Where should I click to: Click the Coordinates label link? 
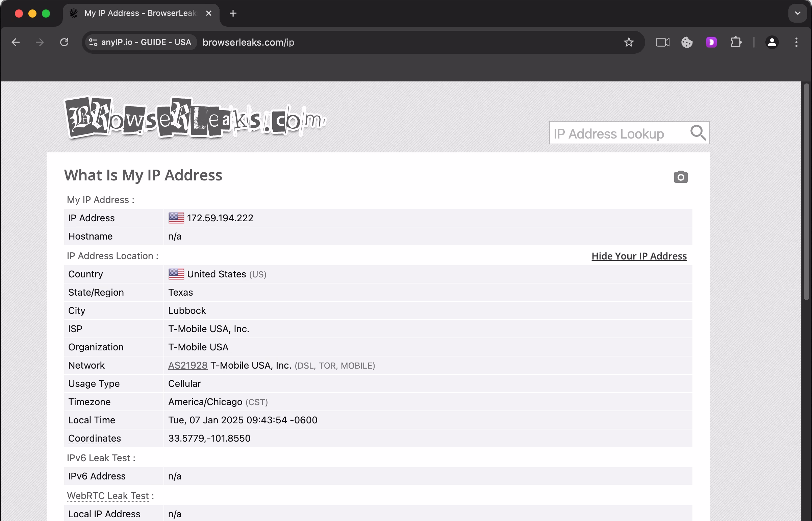94,439
